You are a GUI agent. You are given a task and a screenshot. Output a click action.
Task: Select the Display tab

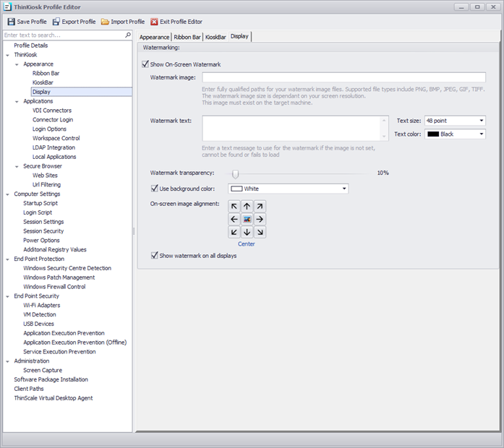[x=239, y=36]
